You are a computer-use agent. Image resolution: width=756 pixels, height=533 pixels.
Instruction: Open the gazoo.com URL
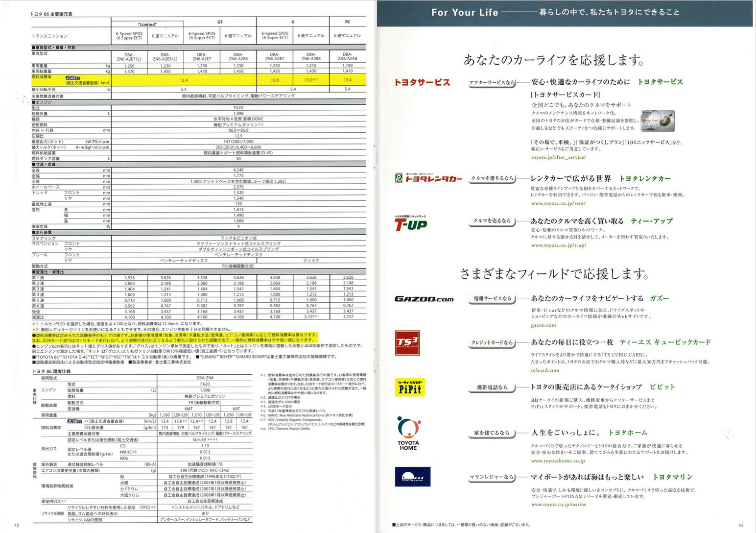(543, 325)
